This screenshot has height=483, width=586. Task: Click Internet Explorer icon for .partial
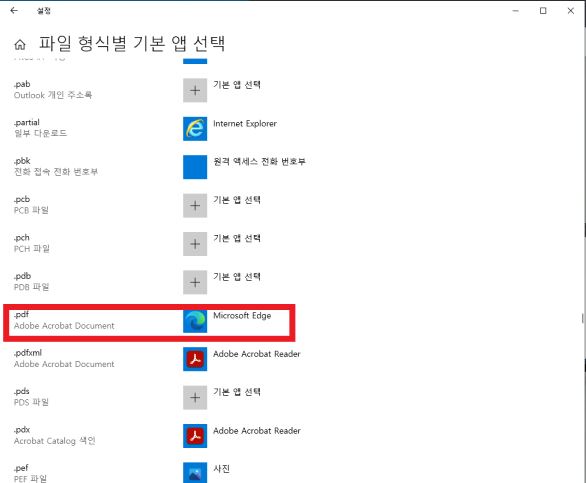pyautogui.click(x=195, y=129)
